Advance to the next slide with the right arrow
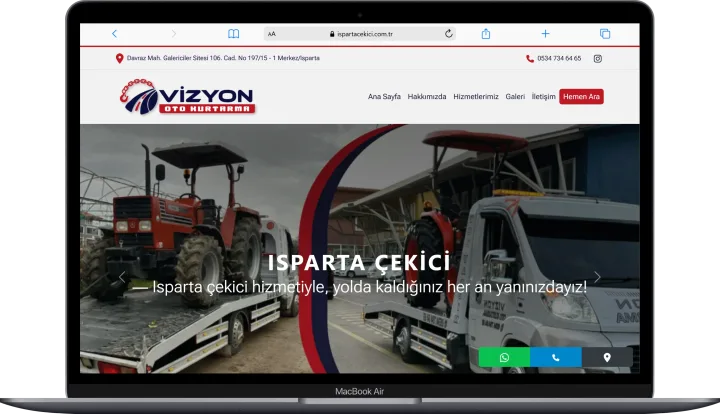This screenshot has width=720, height=414. (x=597, y=277)
